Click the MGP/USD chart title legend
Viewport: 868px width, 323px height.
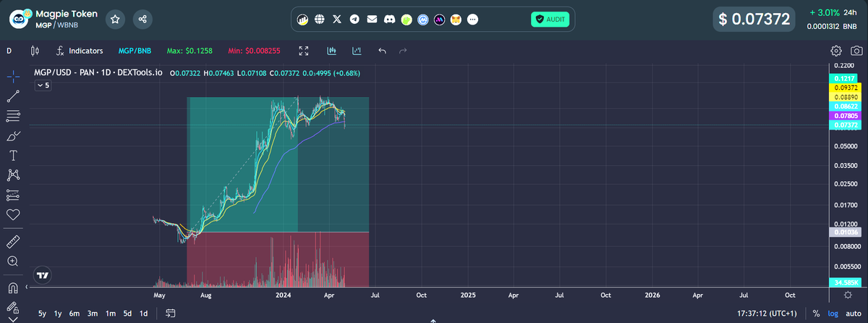coord(99,73)
